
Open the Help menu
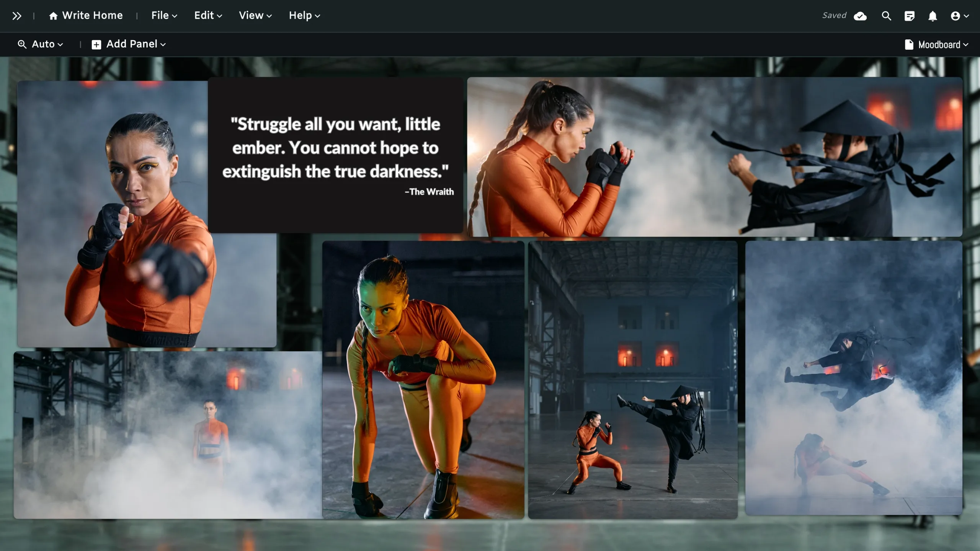(304, 16)
